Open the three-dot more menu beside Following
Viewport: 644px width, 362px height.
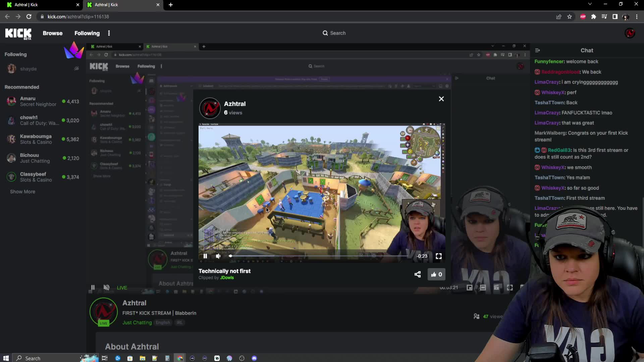point(109,33)
